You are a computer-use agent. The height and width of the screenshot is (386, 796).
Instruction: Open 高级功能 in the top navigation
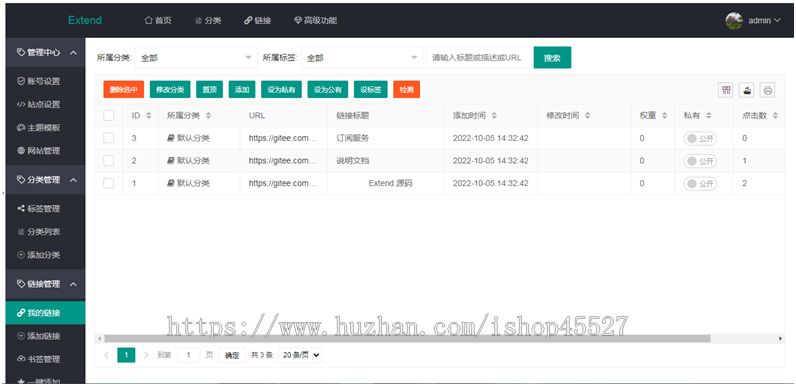pyautogui.click(x=315, y=21)
